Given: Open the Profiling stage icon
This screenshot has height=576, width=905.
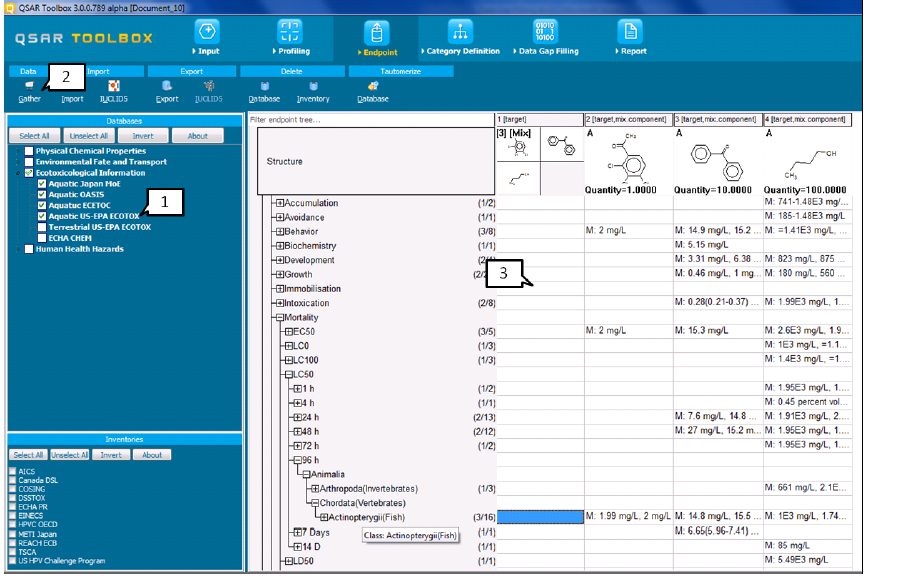Looking at the screenshot, I should click(x=290, y=32).
